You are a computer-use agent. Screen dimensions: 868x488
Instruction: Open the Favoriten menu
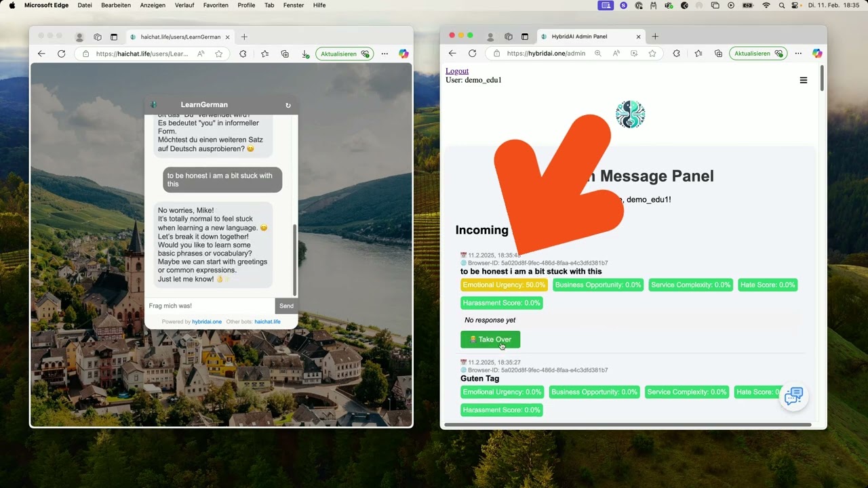tap(216, 5)
